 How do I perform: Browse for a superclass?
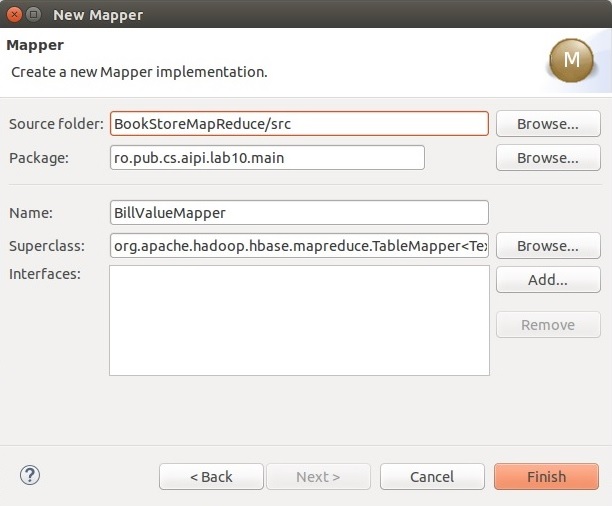[x=548, y=246]
